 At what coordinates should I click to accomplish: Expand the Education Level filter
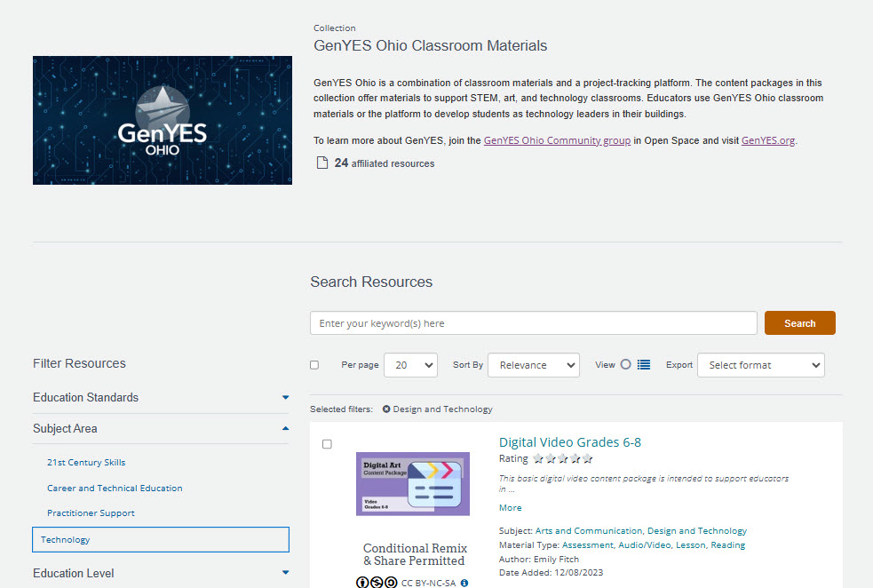(161, 573)
